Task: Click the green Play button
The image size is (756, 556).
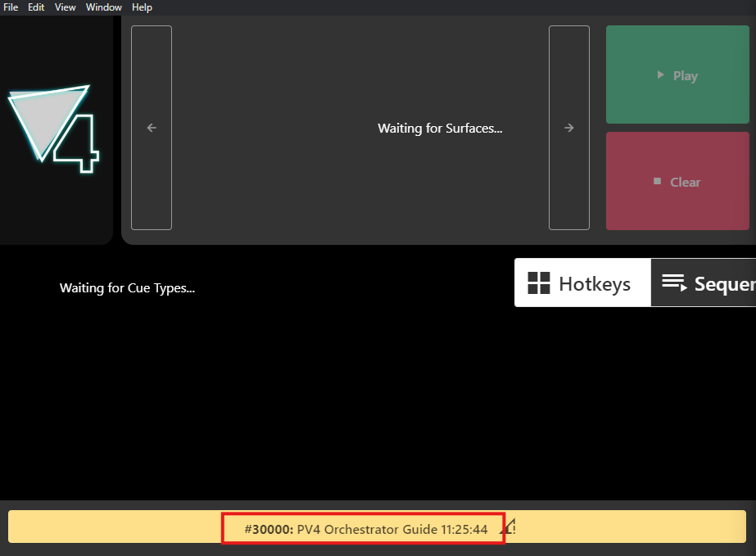Action: point(677,75)
